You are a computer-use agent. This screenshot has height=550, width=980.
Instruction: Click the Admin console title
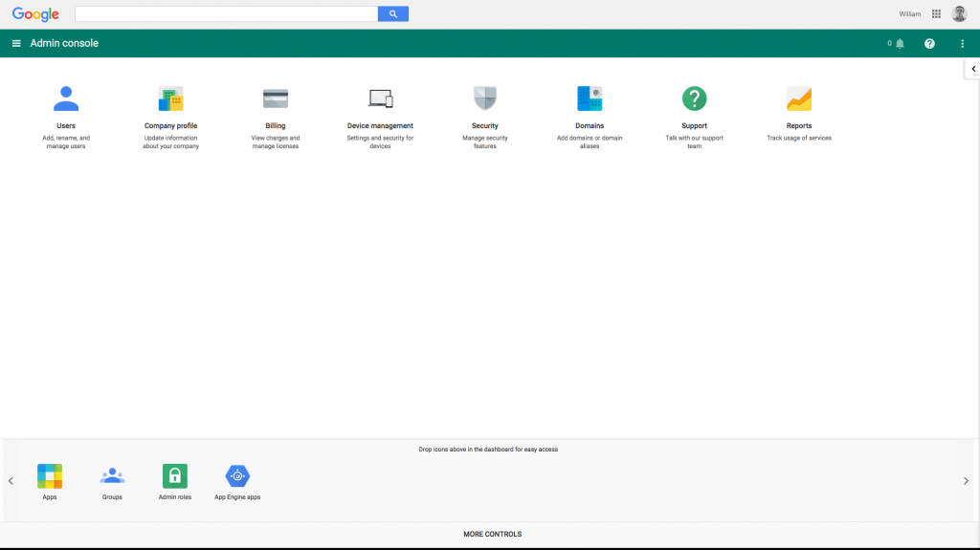64,44
